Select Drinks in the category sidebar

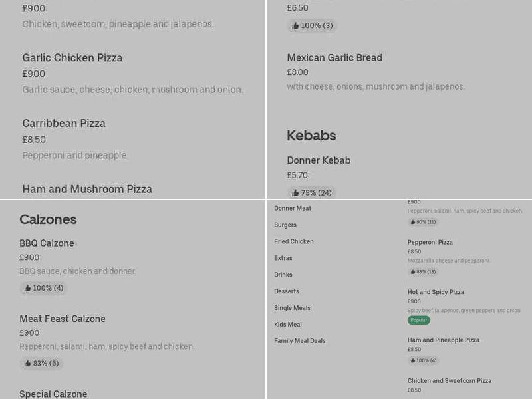pos(283,274)
